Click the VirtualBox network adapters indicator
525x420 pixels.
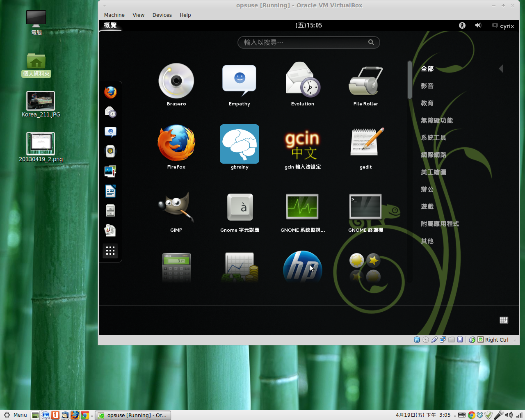(443, 340)
